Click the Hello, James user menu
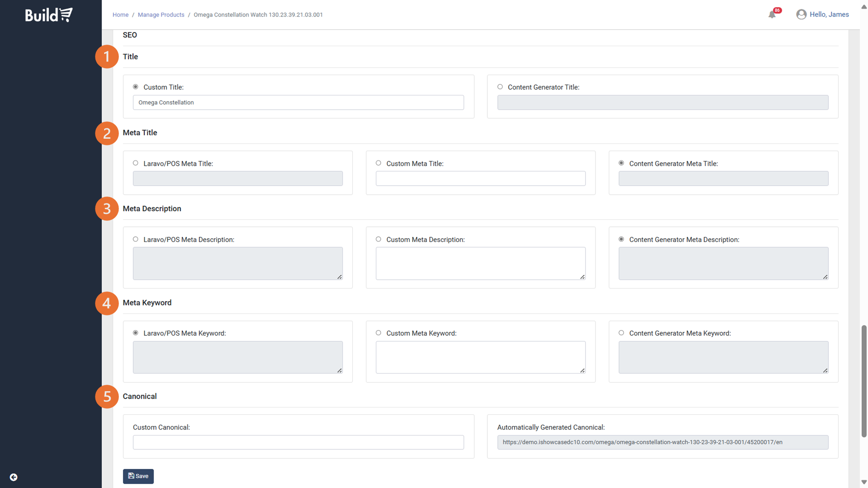 click(829, 14)
